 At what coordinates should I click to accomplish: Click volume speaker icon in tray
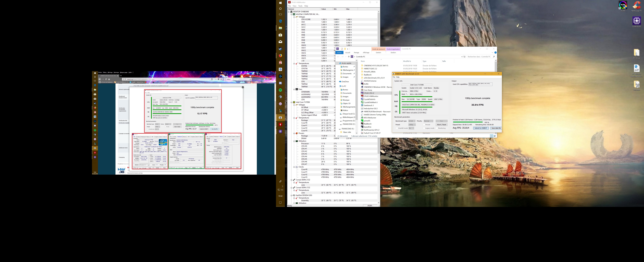click(x=283, y=190)
